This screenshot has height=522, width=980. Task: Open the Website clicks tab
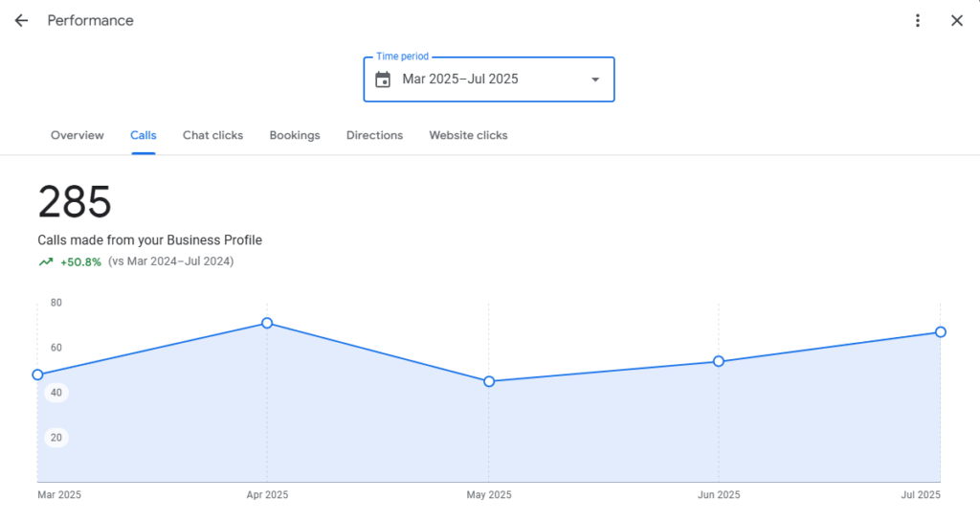coord(468,135)
